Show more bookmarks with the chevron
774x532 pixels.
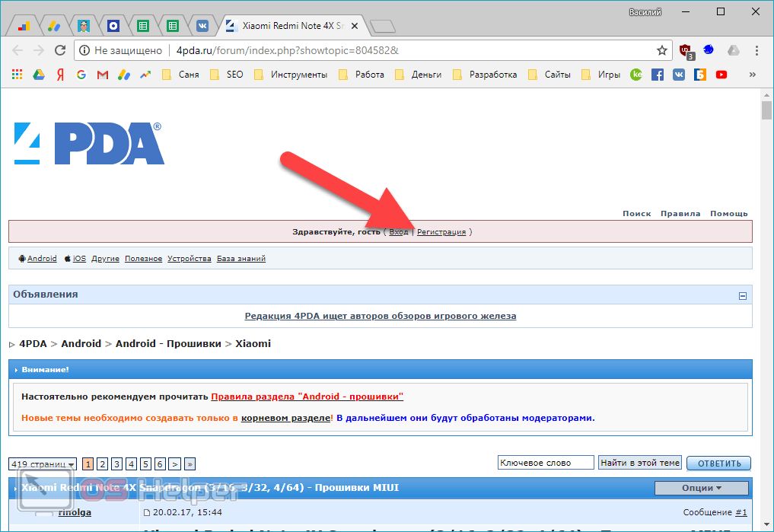752,75
